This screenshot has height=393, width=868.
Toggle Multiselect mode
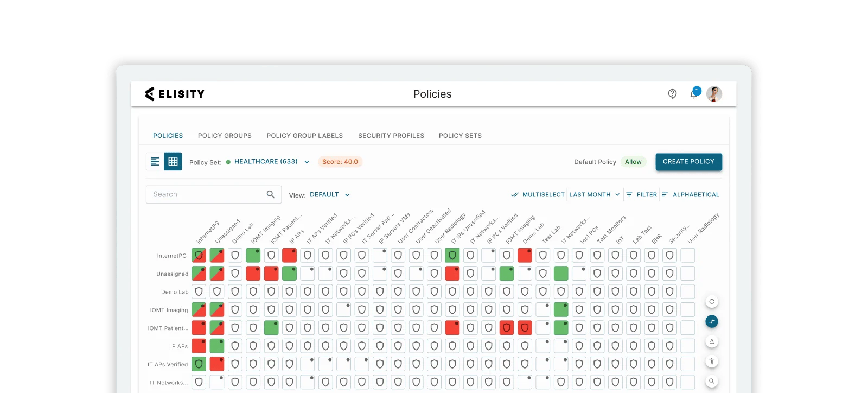point(538,194)
